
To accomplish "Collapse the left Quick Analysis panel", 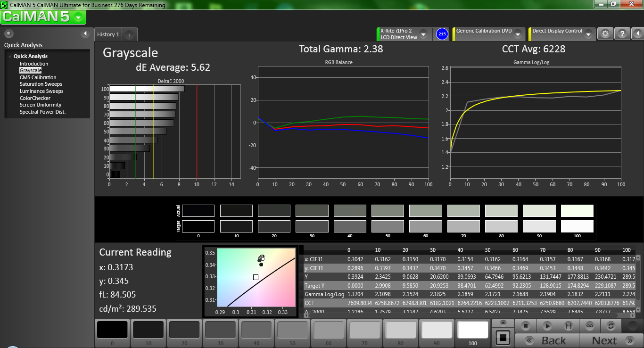I will coord(85,33).
